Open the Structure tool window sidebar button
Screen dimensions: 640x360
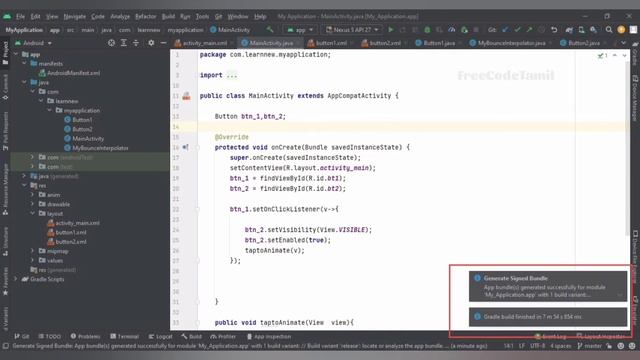[5, 242]
